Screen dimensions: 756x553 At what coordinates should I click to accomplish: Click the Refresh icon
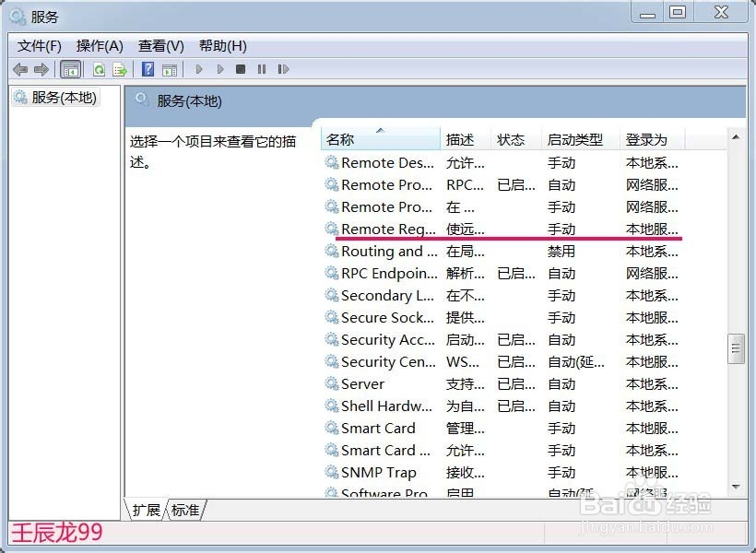[x=99, y=68]
